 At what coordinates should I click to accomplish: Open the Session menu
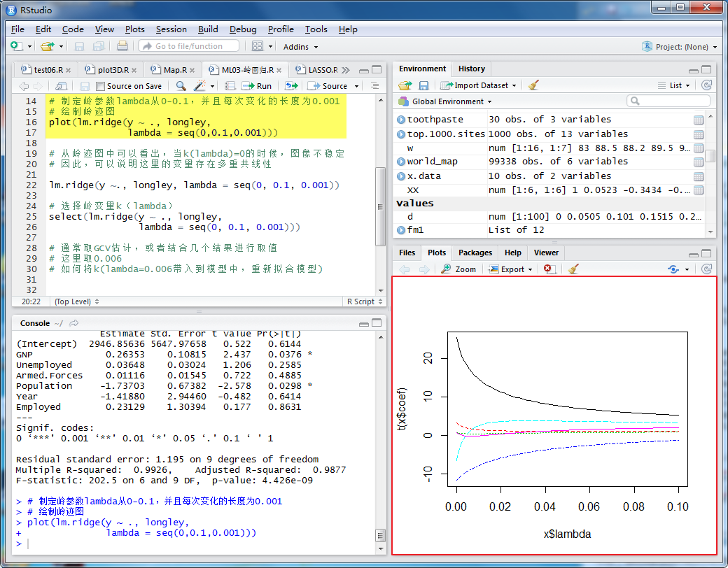171,29
